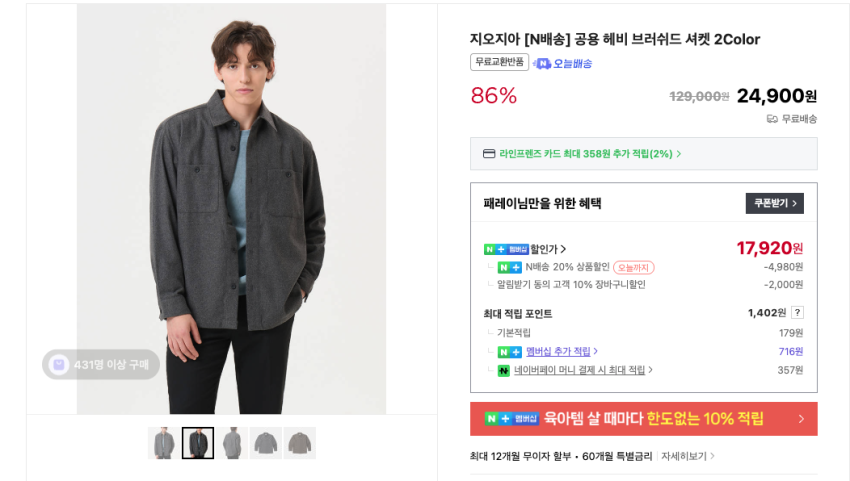Image resolution: width=850 pixels, height=481 pixels.
Task: Open 네이버페이 머니 결제 시 최대 적립 link
Action: click(x=582, y=371)
